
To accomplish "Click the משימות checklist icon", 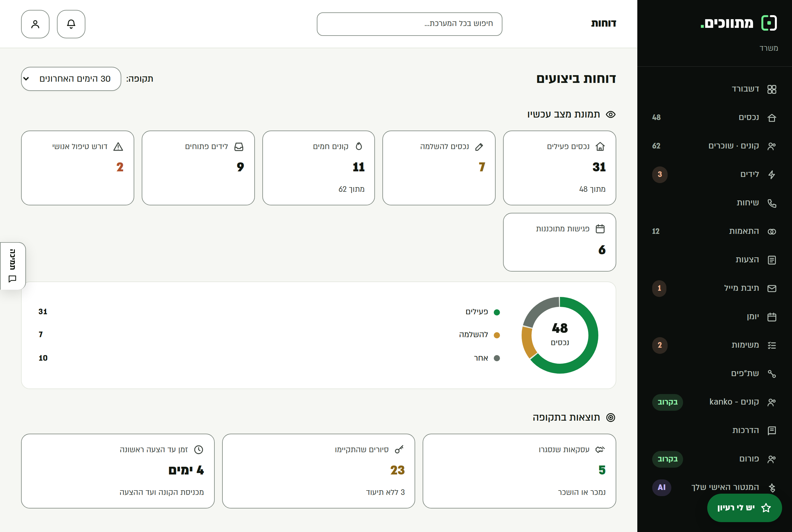I will [x=772, y=345].
